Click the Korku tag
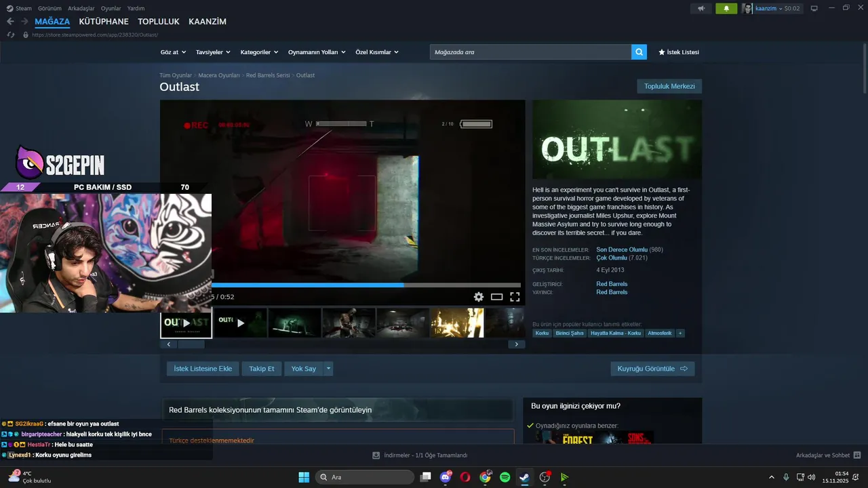Image resolution: width=868 pixels, height=488 pixels. (542, 333)
